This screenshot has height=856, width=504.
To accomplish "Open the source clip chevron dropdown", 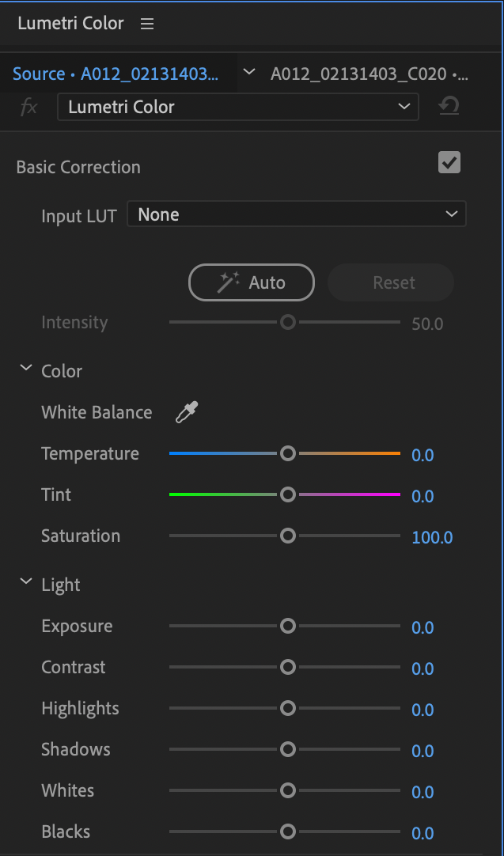I will point(249,72).
